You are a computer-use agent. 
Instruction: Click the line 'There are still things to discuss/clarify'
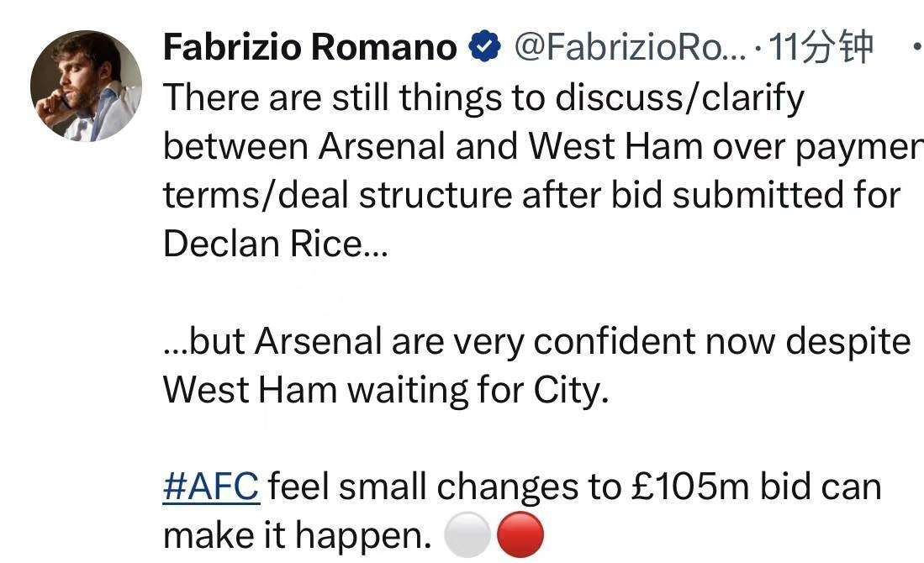[x=483, y=97]
